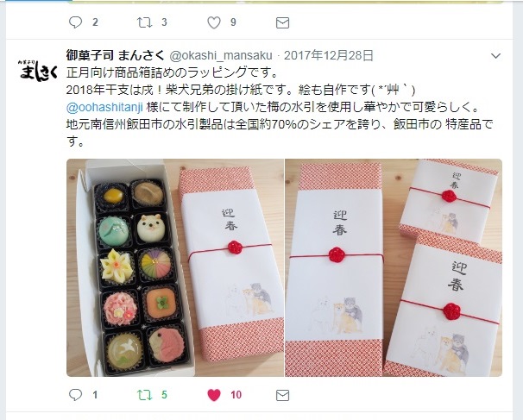
Task: Open the reply count of 1
Action: coord(95,395)
